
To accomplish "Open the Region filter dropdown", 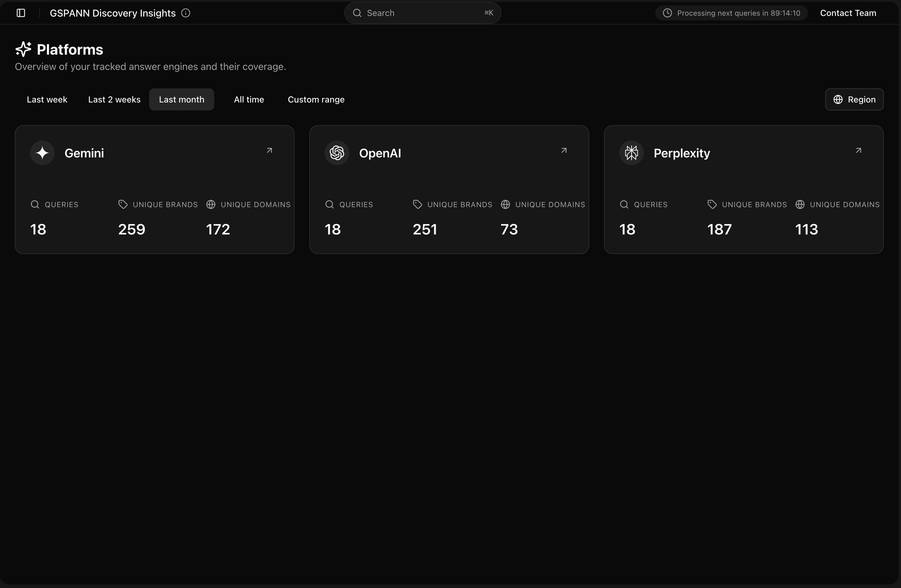I will pyautogui.click(x=854, y=99).
